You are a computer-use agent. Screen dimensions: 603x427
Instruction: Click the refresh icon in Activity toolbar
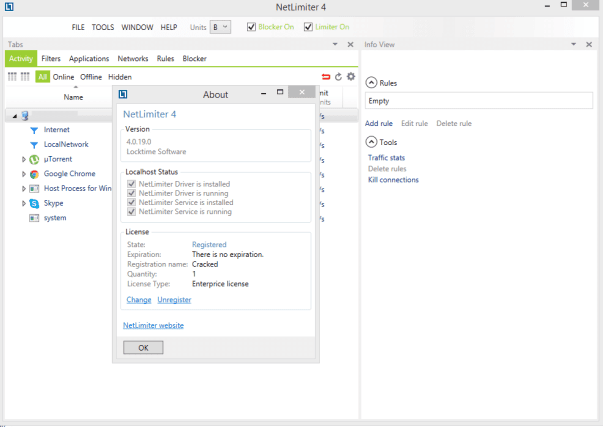coord(338,77)
